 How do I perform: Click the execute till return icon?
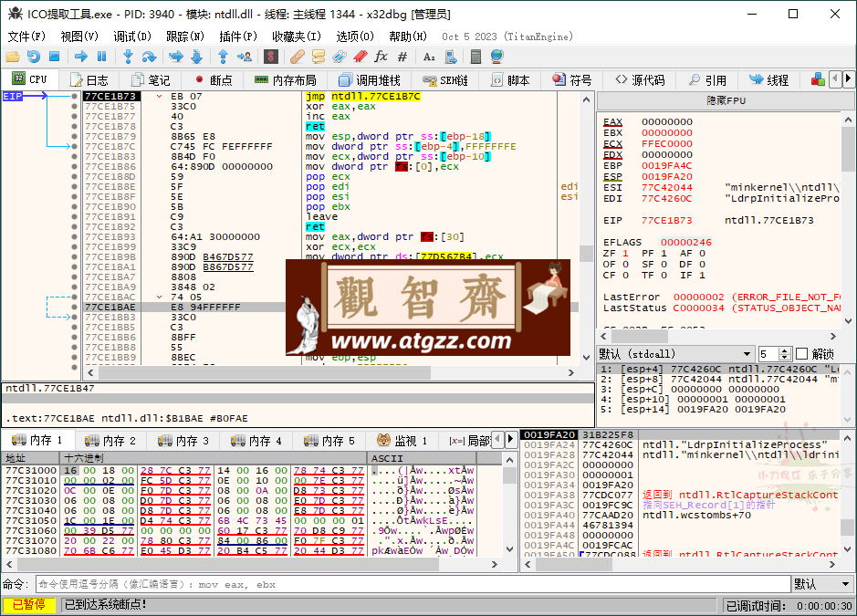point(223,57)
